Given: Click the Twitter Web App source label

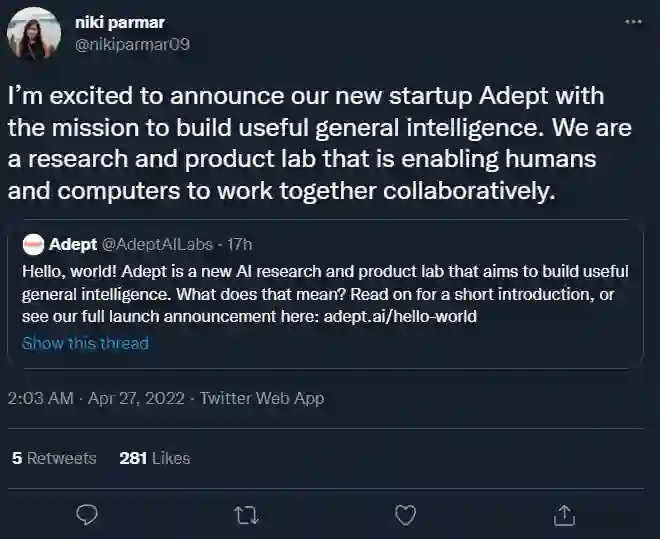Looking at the screenshot, I should 262,397.
